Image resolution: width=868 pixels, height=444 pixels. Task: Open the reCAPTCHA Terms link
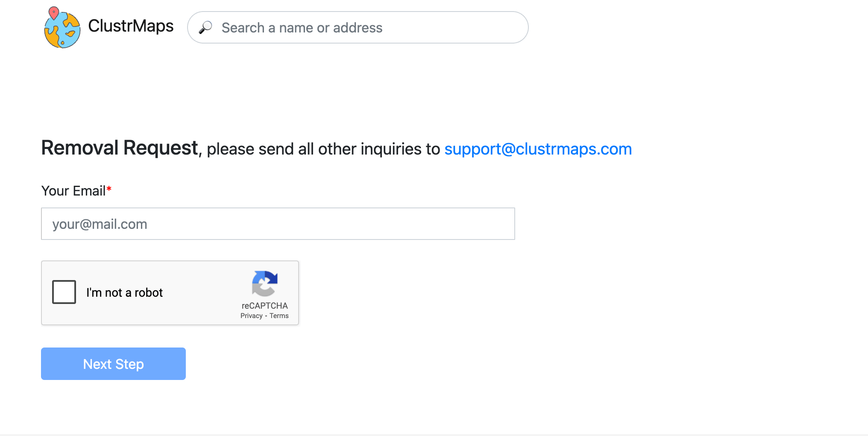(279, 316)
